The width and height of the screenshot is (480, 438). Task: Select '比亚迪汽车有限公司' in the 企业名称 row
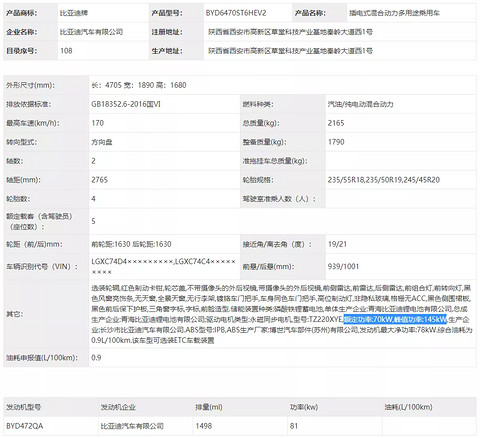click(x=91, y=32)
